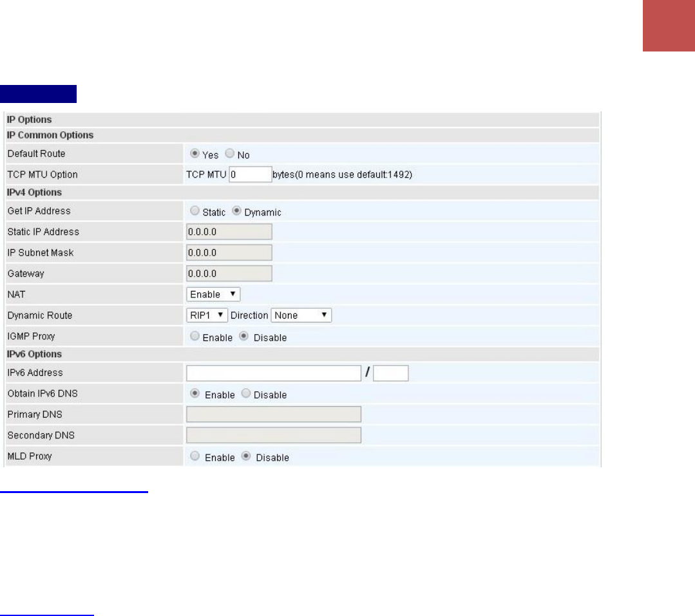Click the IP Options header text
The width and height of the screenshot is (695, 616).
[x=29, y=120]
